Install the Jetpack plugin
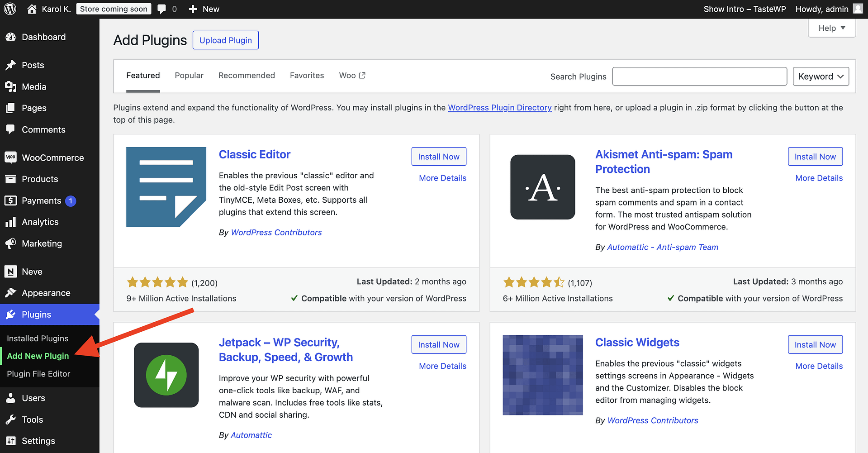 click(x=439, y=345)
